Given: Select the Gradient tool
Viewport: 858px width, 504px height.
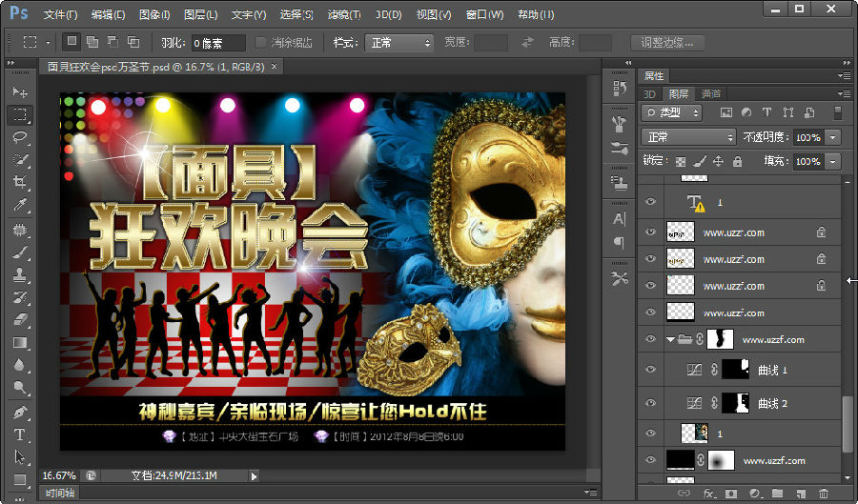Looking at the screenshot, I should coord(20,342).
